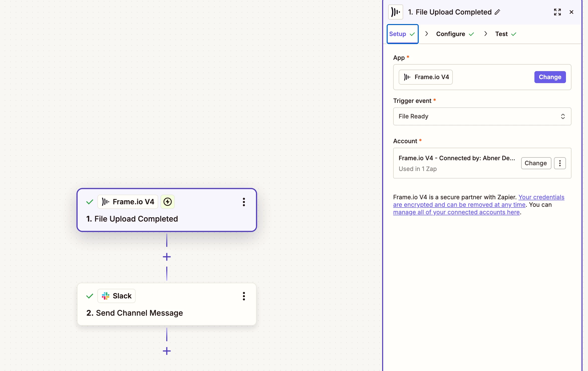Click Change button for the connected account

coord(536,163)
